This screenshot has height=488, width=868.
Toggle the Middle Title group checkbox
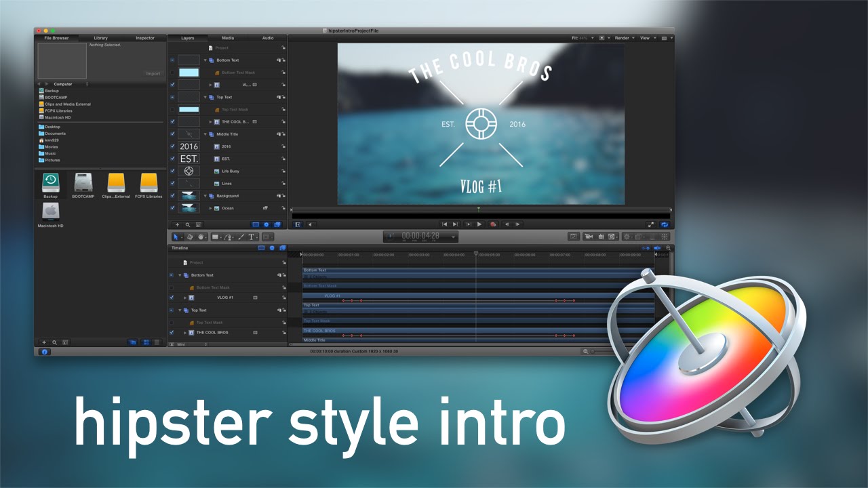[172, 134]
